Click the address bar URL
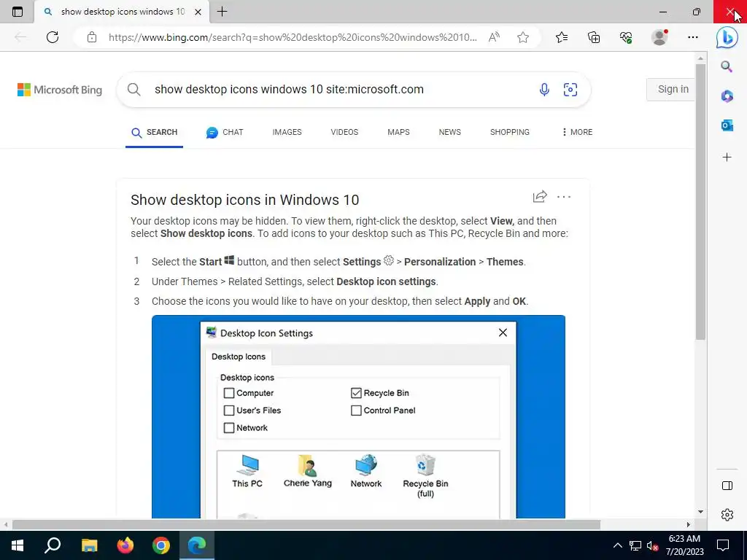 pos(293,37)
